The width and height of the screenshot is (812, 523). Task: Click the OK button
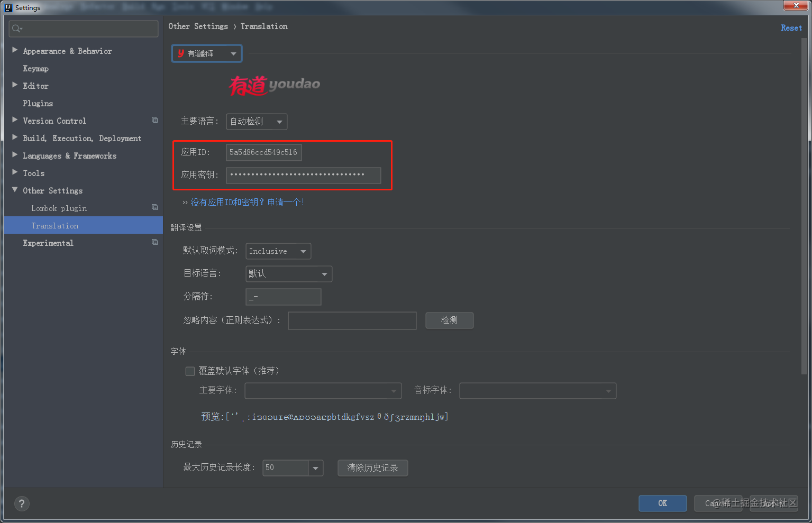point(662,503)
